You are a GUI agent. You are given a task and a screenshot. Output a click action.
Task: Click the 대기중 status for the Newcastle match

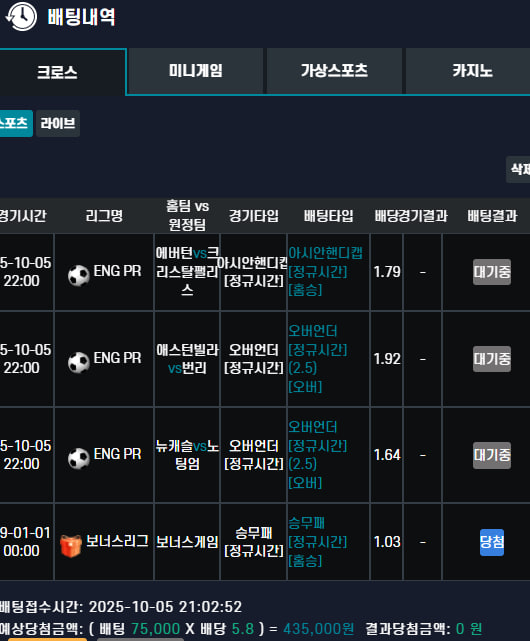pyautogui.click(x=492, y=455)
